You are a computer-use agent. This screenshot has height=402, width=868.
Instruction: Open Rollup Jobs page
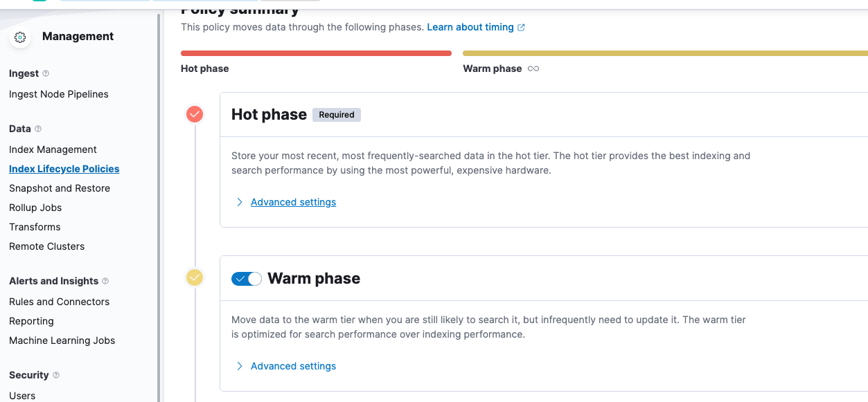[35, 208]
